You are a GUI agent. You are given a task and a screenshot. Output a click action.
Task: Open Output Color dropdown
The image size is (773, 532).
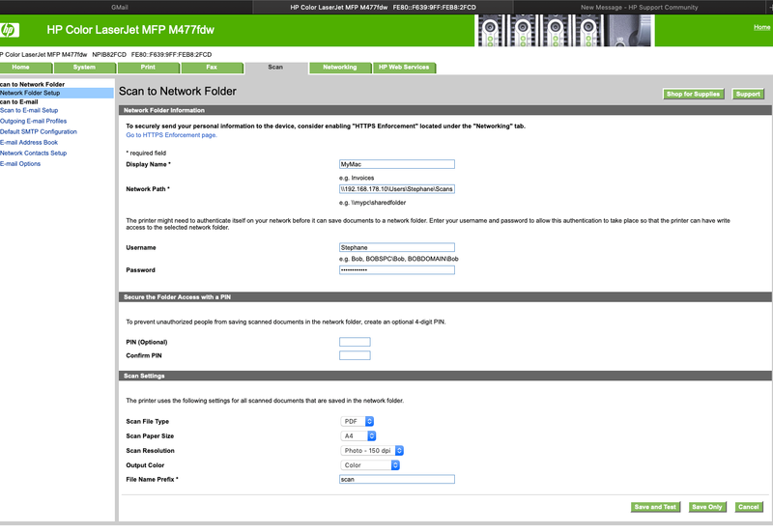tap(370, 465)
